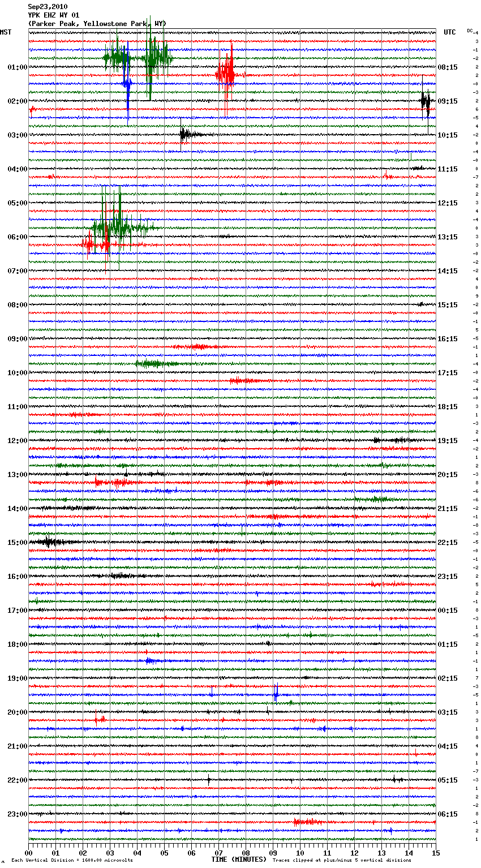This screenshot has height=868, width=481.
Task: Select the 02:00 MST time label
Action: (18, 101)
